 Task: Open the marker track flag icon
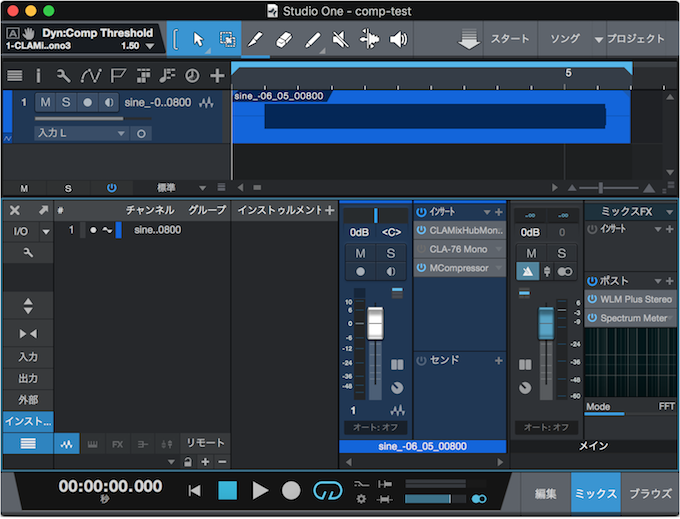tap(118, 76)
